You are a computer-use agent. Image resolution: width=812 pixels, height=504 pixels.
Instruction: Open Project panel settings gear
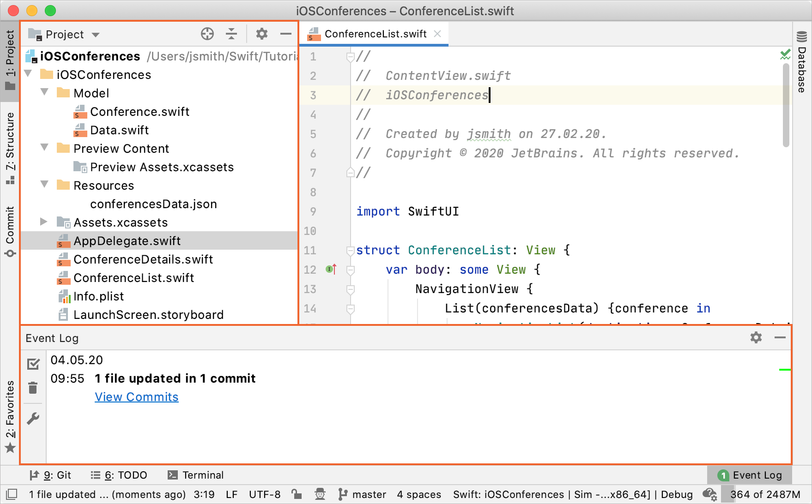262,34
